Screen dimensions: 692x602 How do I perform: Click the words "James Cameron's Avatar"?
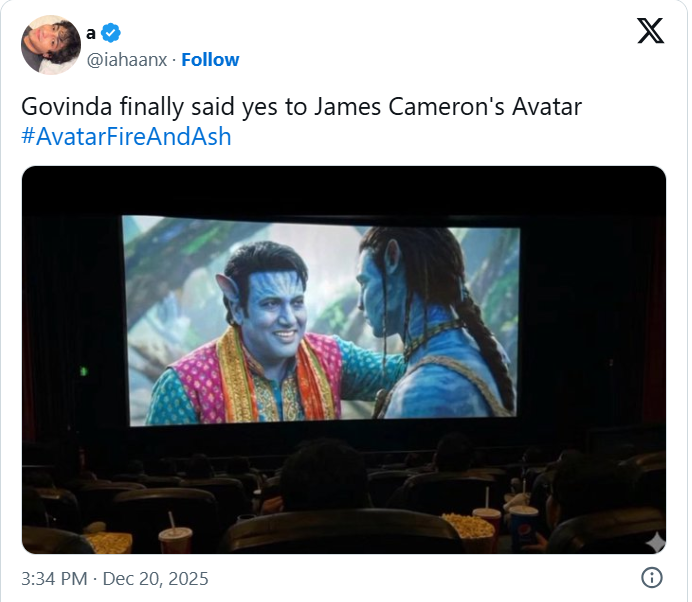click(x=448, y=107)
